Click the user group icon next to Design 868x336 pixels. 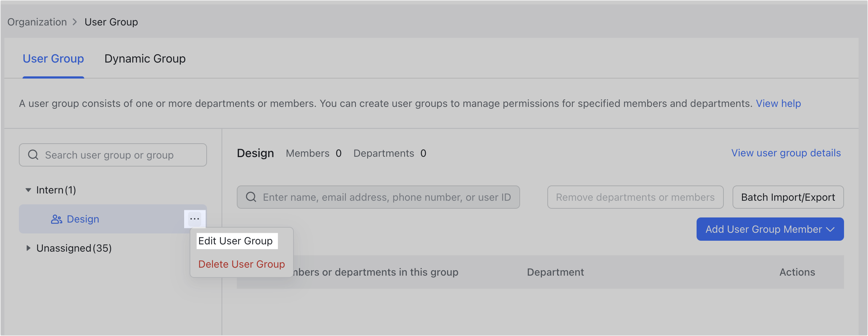coord(56,219)
